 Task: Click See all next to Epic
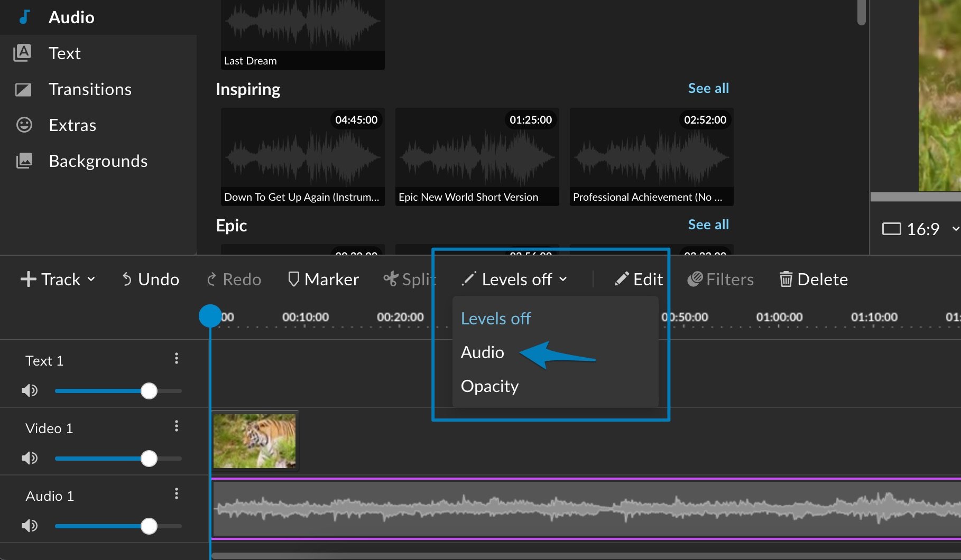[708, 225]
